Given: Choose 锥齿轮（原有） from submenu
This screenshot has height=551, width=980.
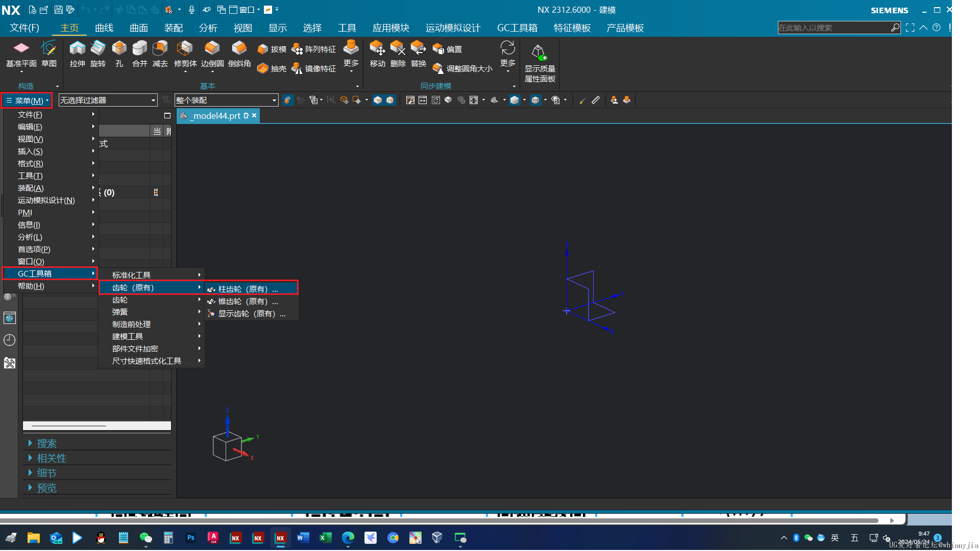Looking at the screenshot, I should 251,302.
